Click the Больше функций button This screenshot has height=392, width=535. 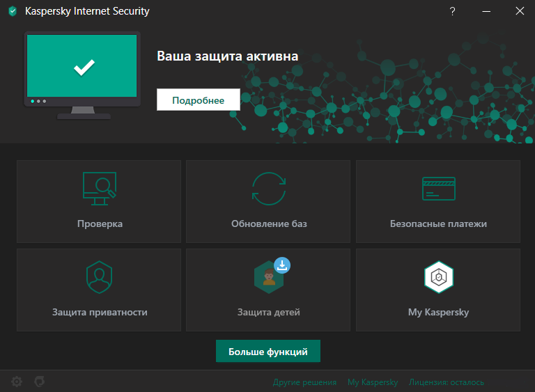(x=268, y=351)
